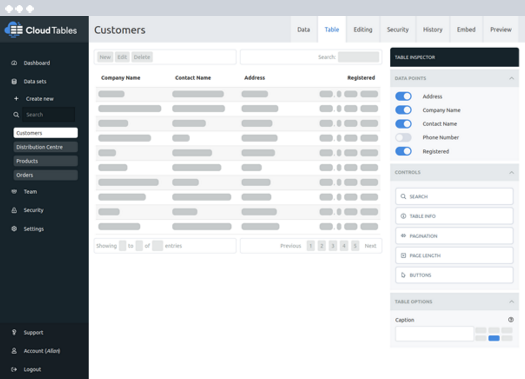525x379 pixels.
Task: Open the Preview tab
Action: pos(501,29)
